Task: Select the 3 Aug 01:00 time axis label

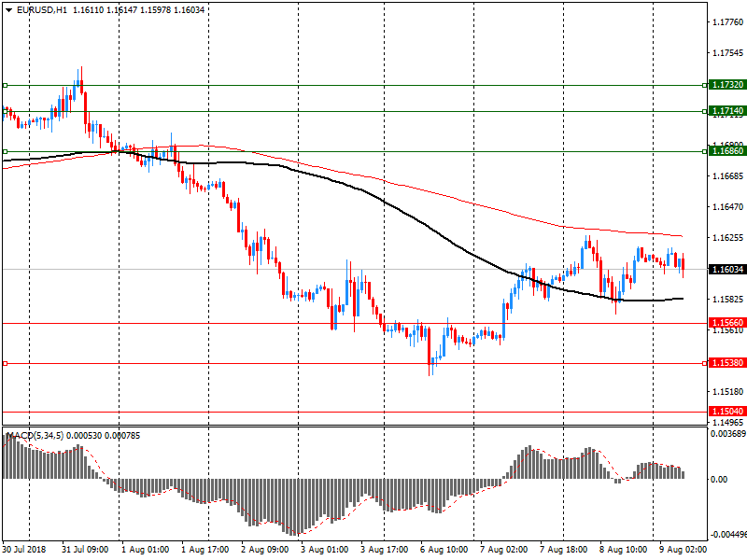Action: (324, 550)
